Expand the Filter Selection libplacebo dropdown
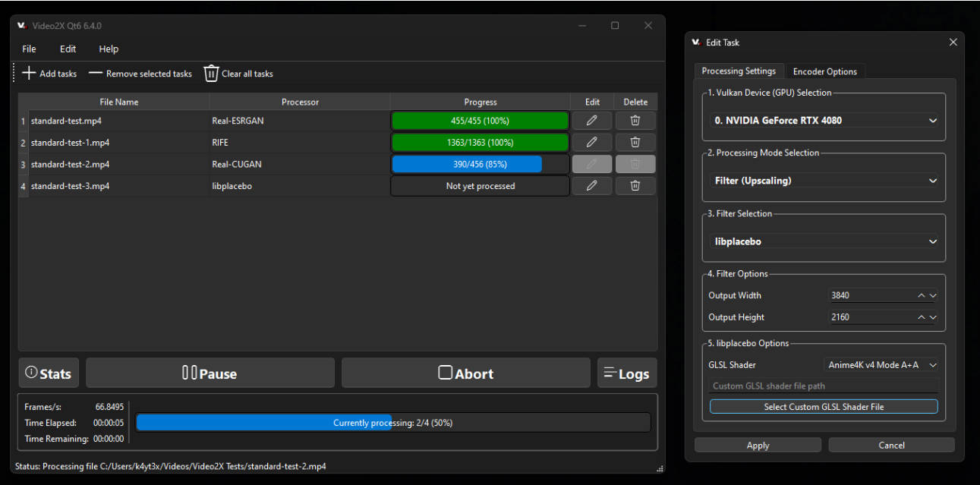 (826, 241)
